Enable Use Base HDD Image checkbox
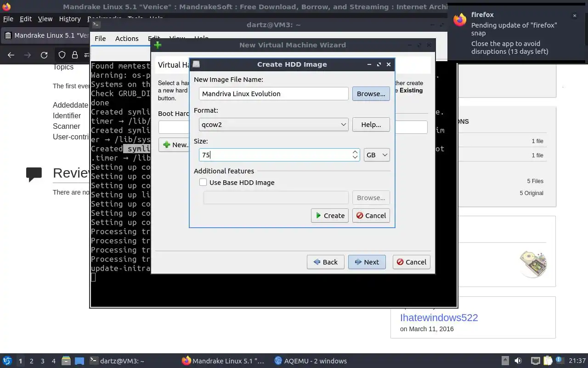This screenshot has height=368, width=588. (x=203, y=183)
